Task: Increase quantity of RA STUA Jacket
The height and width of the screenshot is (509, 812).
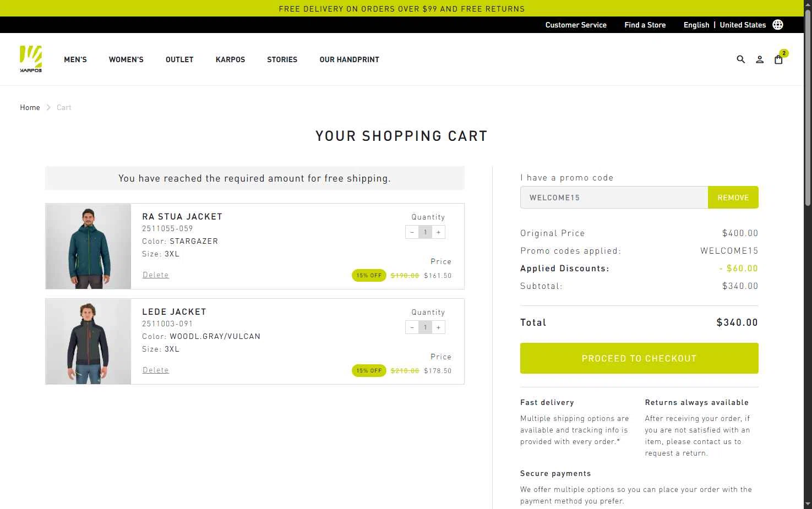Action: (438, 232)
